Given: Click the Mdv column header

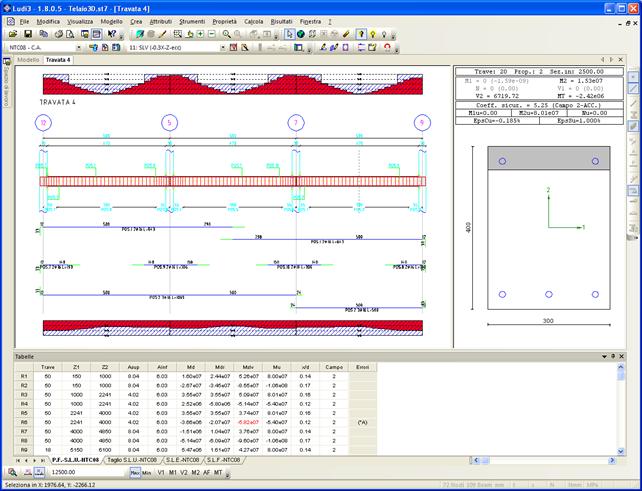Looking at the screenshot, I should 245,366.
